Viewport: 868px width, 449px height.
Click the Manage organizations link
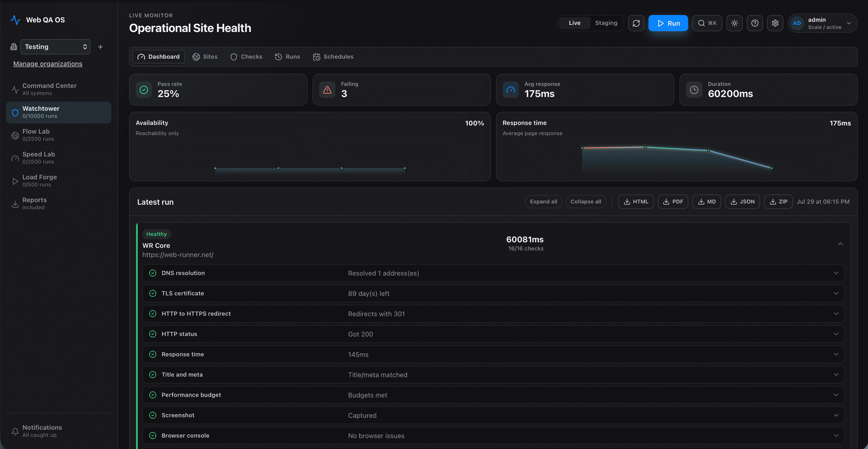pyautogui.click(x=48, y=64)
